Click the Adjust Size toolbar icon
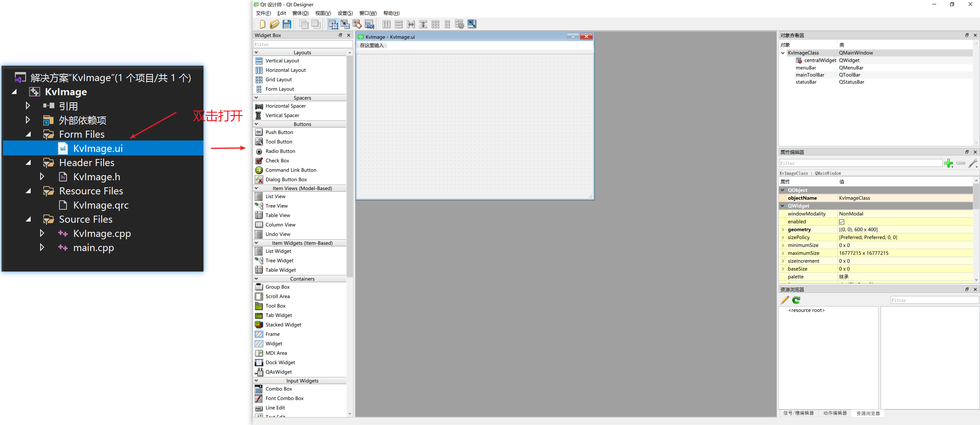 [x=472, y=24]
